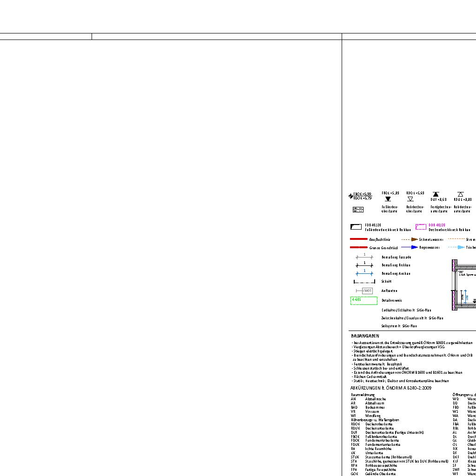The image size is (476, 476).
Task: Click the blue Bemaßung Ausbau dimension symbol
Action: (x=364, y=272)
